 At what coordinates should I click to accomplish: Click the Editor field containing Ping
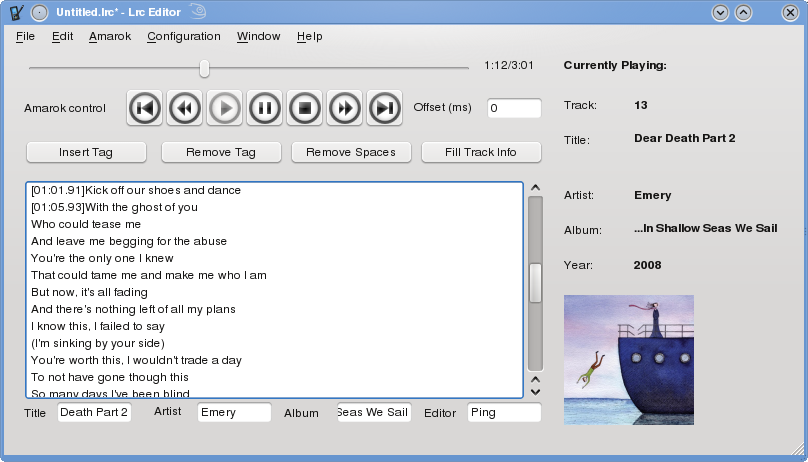tap(504, 413)
